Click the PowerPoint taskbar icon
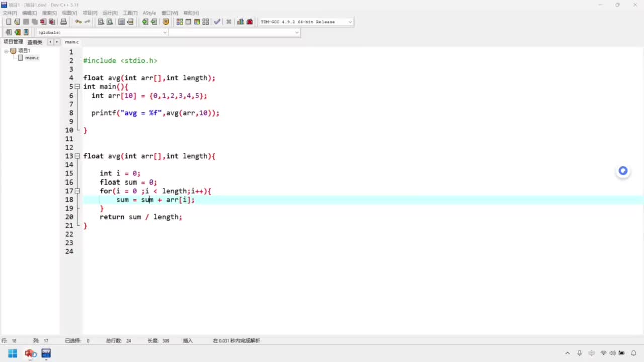This screenshot has height=362, width=644. (x=30, y=353)
